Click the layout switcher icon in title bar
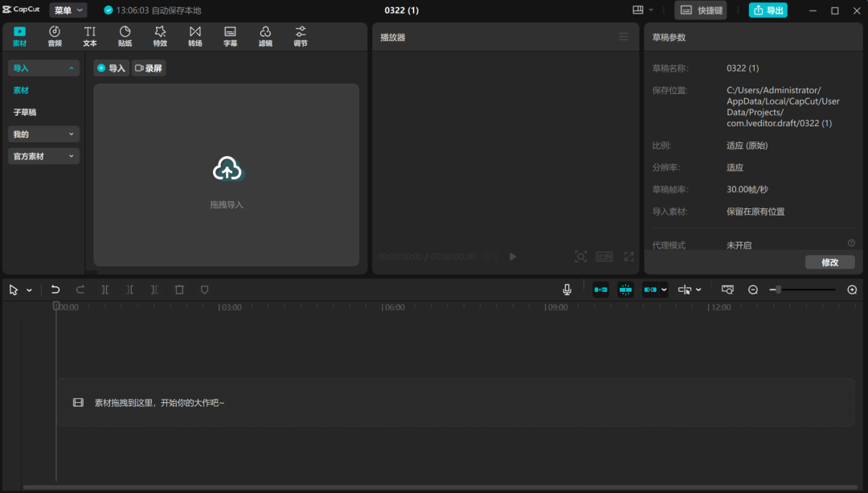This screenshot has width=868, height=493. pyautogui.click(x=637, y=10)
